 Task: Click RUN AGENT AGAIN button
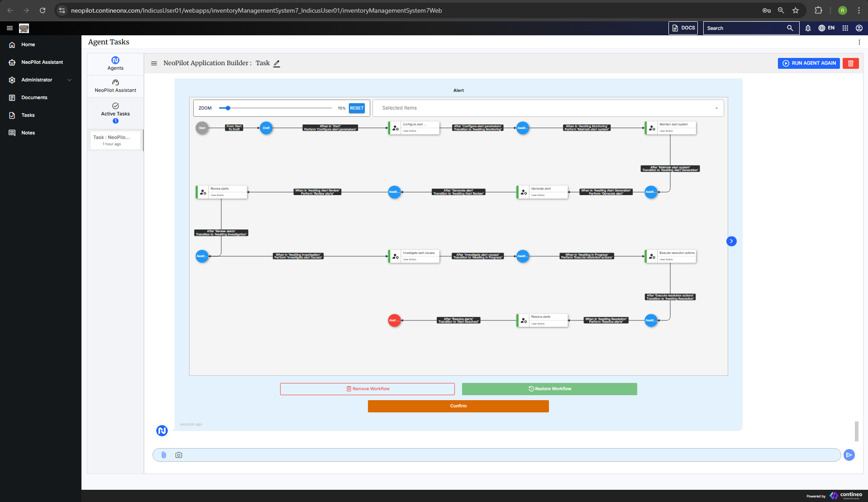[x=809, y=63]
